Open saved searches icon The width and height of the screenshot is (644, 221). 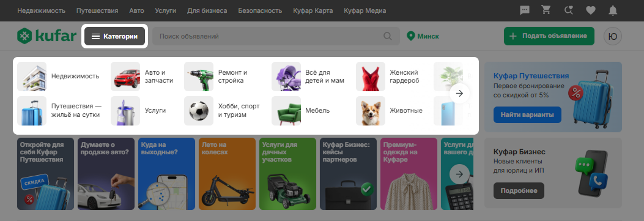(568, 10)
